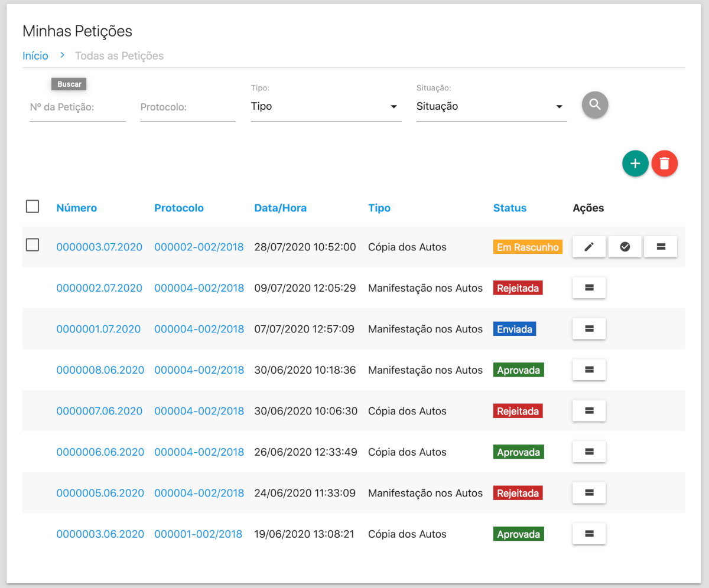The width and height of the screenshot is (709, 588).
Task: Open protocol link in row 0000002.07.2020
Action: 199,288
